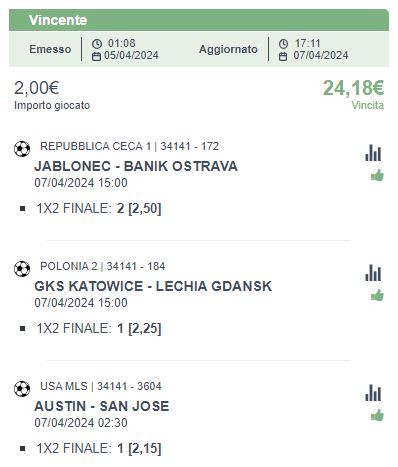This screenshot has width=398, height=467.
Task: Click the 2,00€ Importo giocato amount
Action: coord(37,88)
